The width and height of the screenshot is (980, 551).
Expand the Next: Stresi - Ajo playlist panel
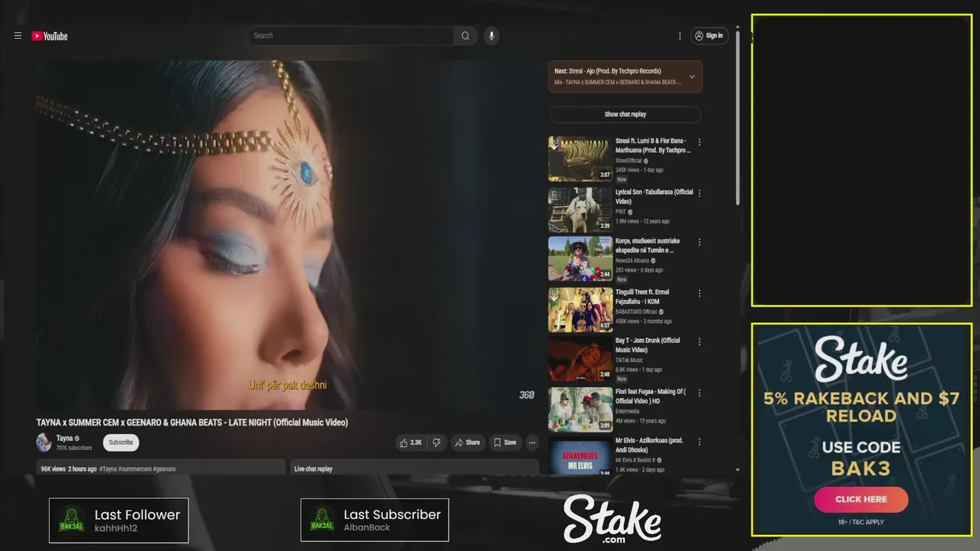click(x=692, y=77)
